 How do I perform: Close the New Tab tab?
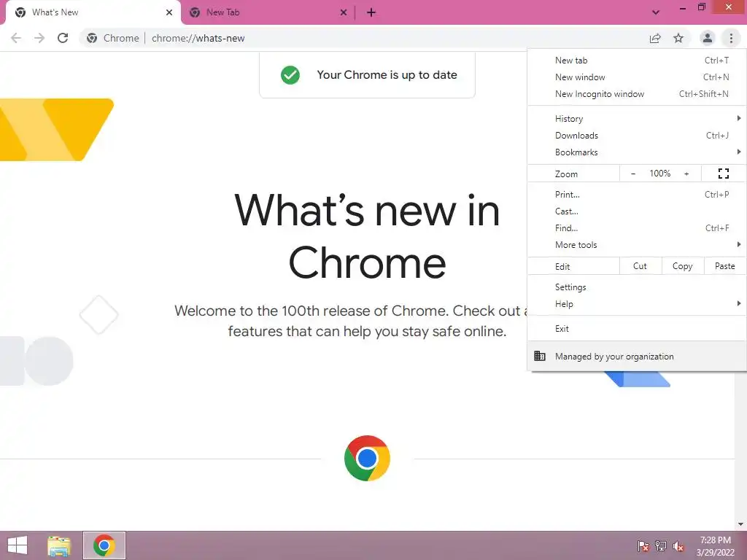click(x=344, y=12)
